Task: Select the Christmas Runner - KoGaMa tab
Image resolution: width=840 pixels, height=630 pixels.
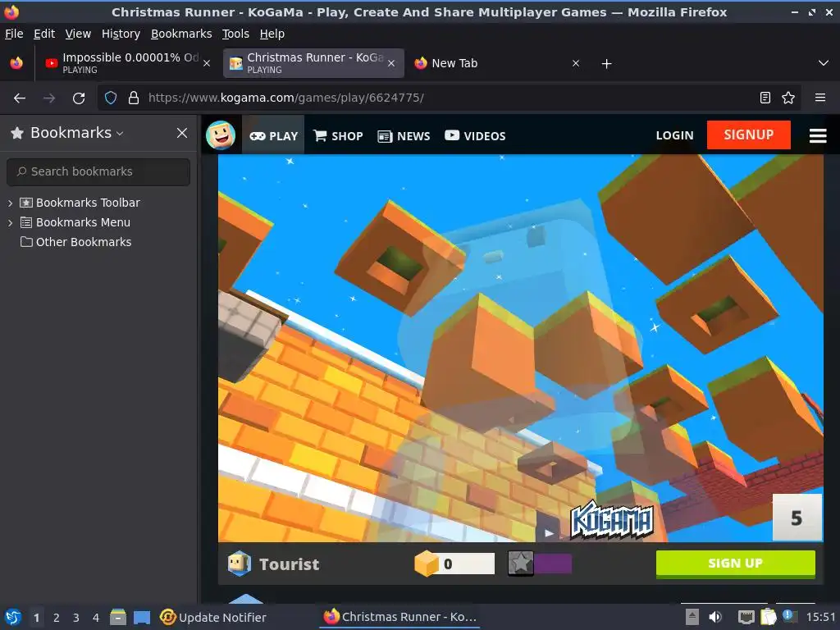Action: tap(313, 63)
